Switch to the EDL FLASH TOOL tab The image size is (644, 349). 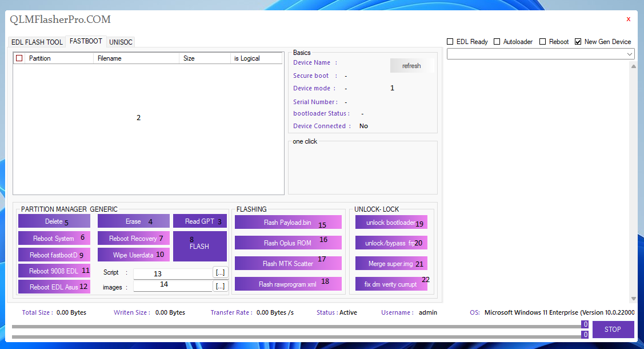37,42
